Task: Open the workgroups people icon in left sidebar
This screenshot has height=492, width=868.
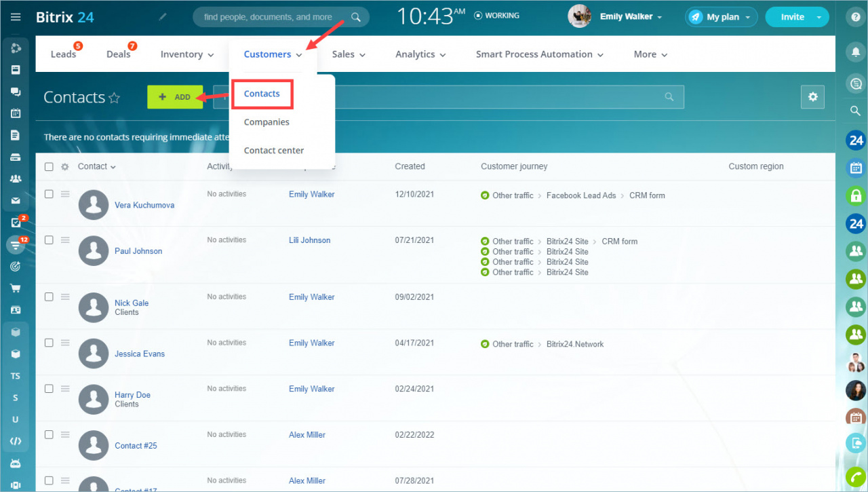Action: [16, 179]
